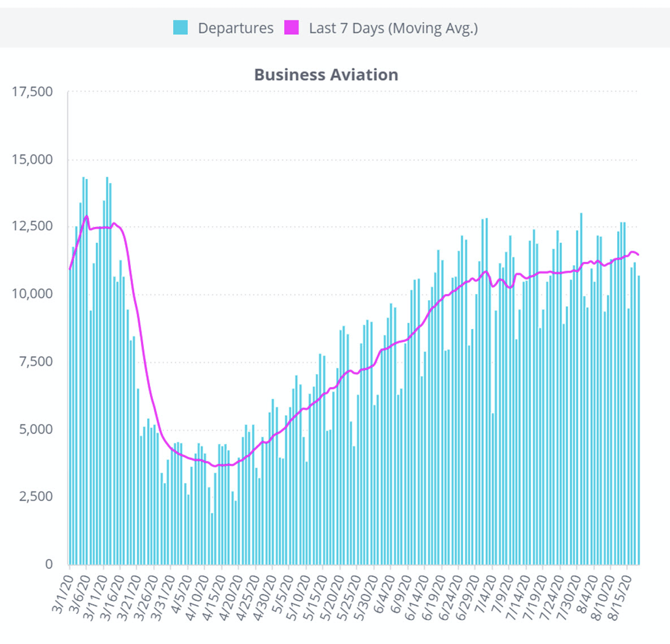Screen dimensions: 670x644
Task: Click the cyan Departures legend swatch
Action: pyautogui.click(x=180, y=28)
